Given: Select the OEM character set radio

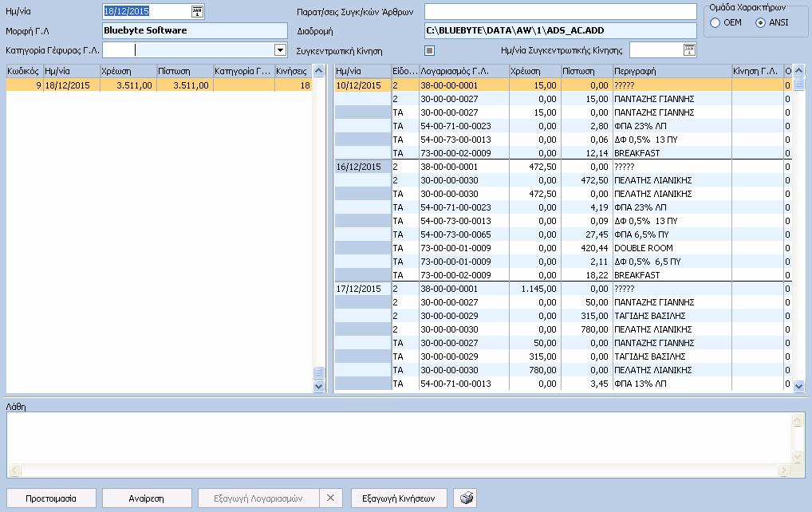Looking at the screenshot, I should coord(715,23).
